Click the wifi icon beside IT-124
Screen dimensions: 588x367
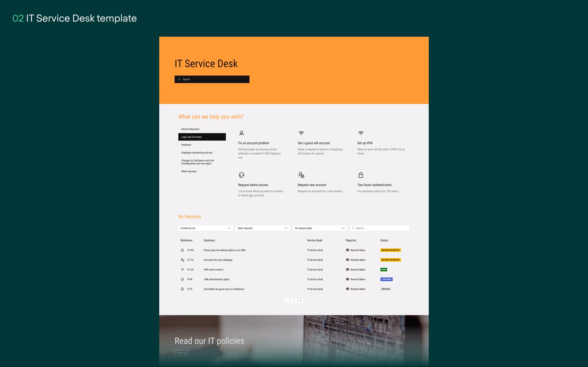[183, 270]
